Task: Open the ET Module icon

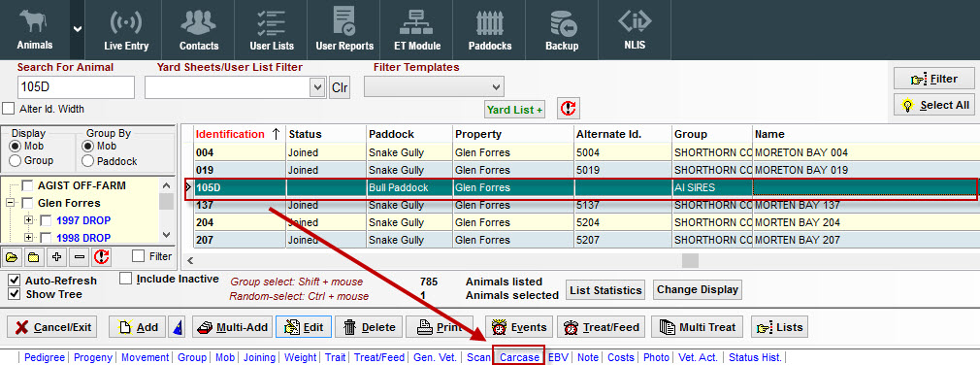Action: tap(417, 23)
